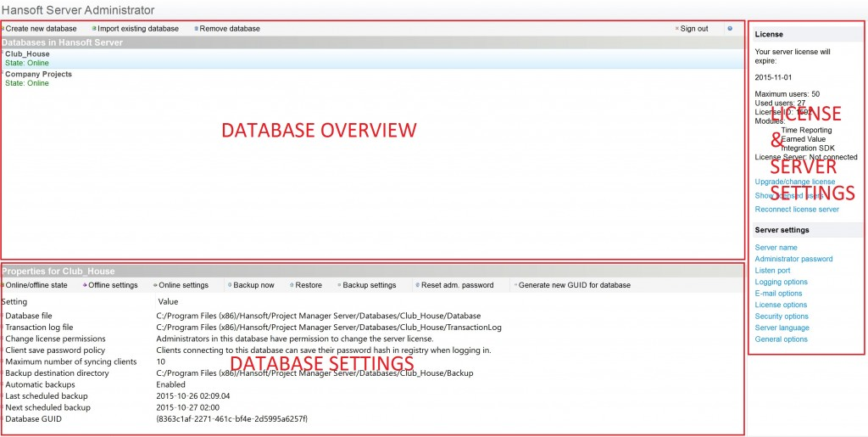Click Import existing database
Image resolution: width=868 pixels, height=437 pixels.
[x=137, y=29]
